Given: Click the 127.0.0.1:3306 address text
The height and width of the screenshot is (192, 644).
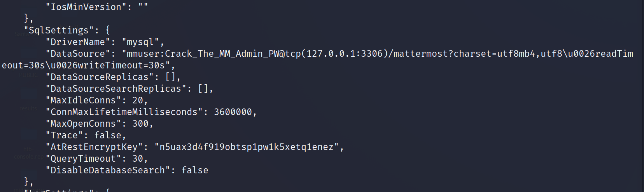Looking at the screenshot, I should (345, 54).
